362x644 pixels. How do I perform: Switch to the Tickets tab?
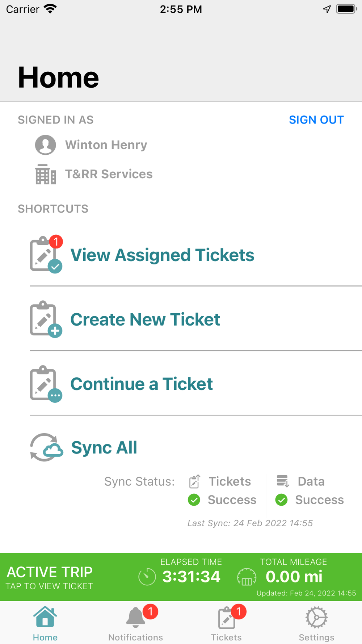[226, 623]
